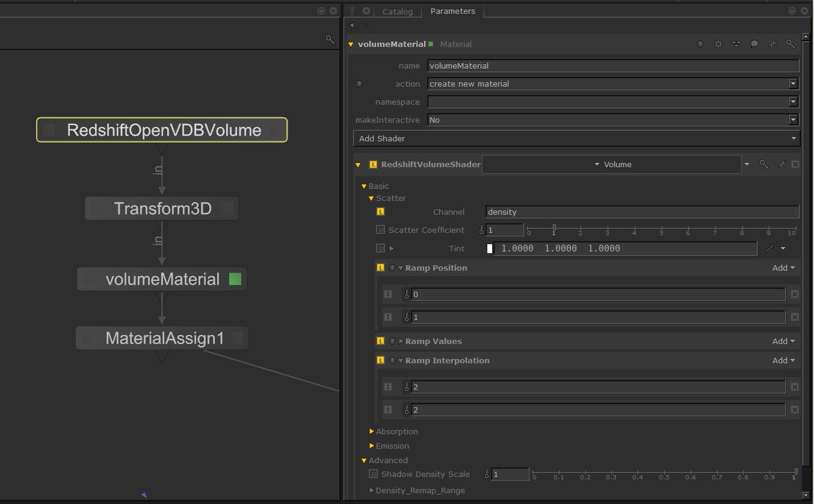This screenshot has width=814, height=504.
Task: Open the Volume shader type dropdown
Action: (x=612, y=164)
